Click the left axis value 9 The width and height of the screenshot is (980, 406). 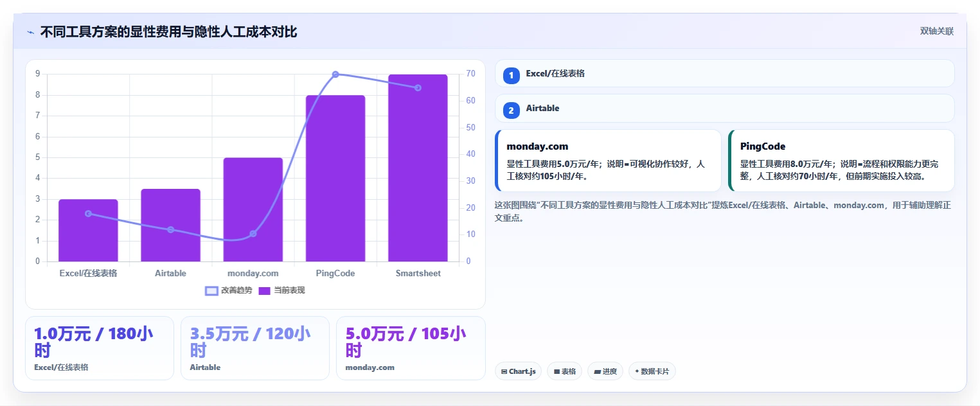38,74
